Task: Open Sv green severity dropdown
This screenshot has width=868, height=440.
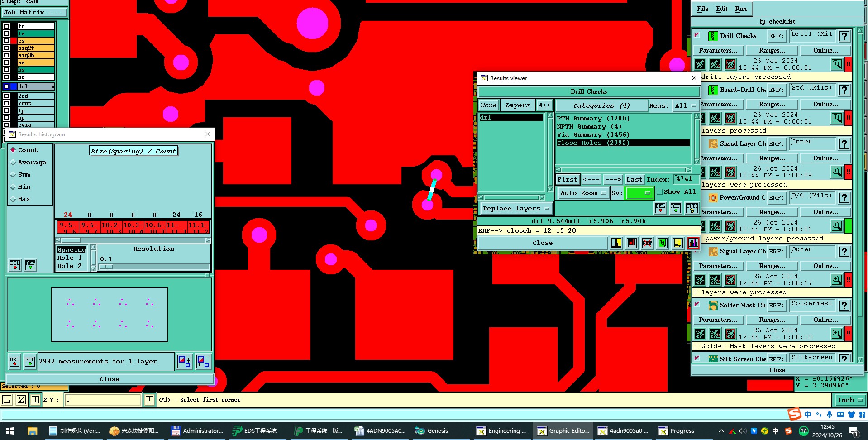Action: tap(639, 193)
